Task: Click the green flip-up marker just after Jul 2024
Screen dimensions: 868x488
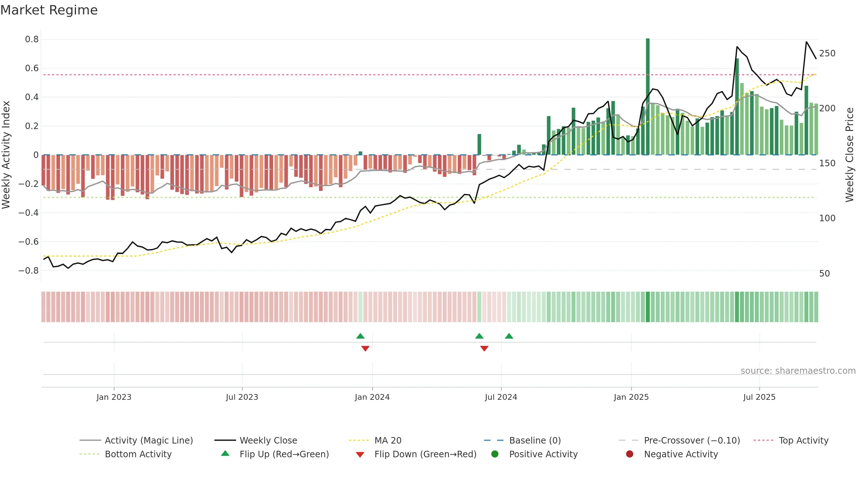Action: (x=509, y=336)
